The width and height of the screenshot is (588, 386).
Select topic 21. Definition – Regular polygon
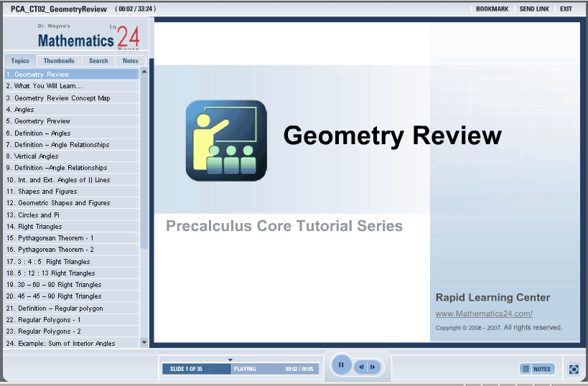click(x=72, y=309)
